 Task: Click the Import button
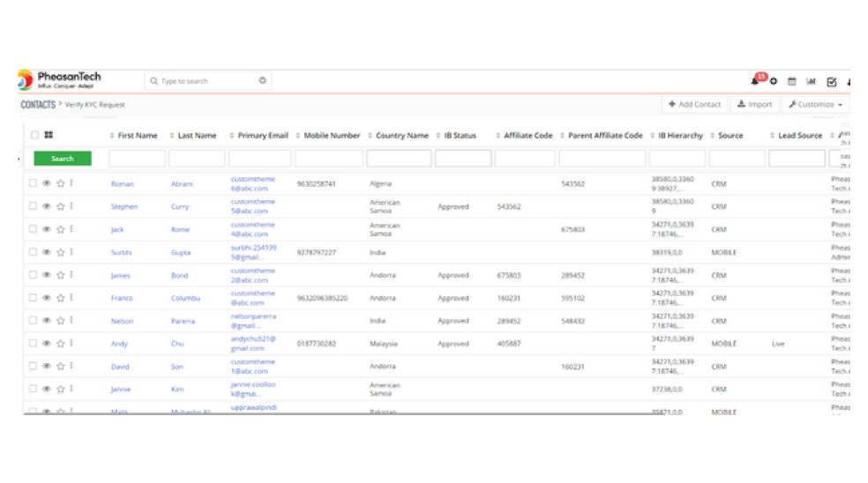click(754, 104)
